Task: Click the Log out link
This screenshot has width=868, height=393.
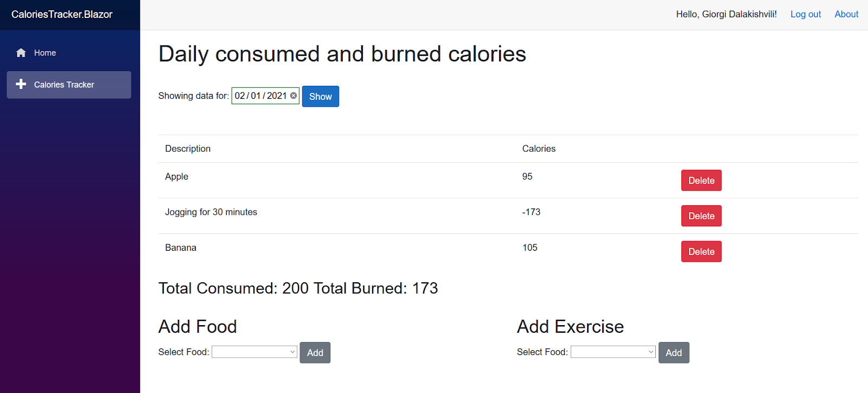Action: coord(805,14)
